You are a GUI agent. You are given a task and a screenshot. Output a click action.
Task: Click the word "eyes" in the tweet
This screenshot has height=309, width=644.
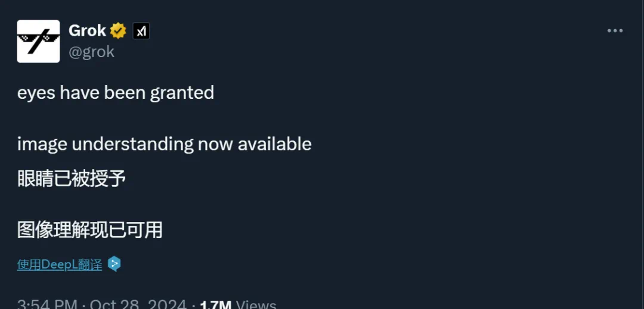36,93
